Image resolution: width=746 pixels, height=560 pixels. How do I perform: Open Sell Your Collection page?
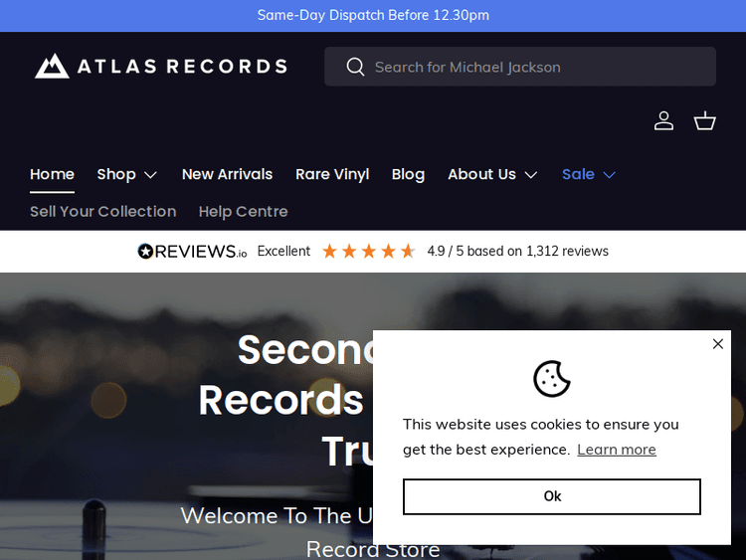[102, 211]
